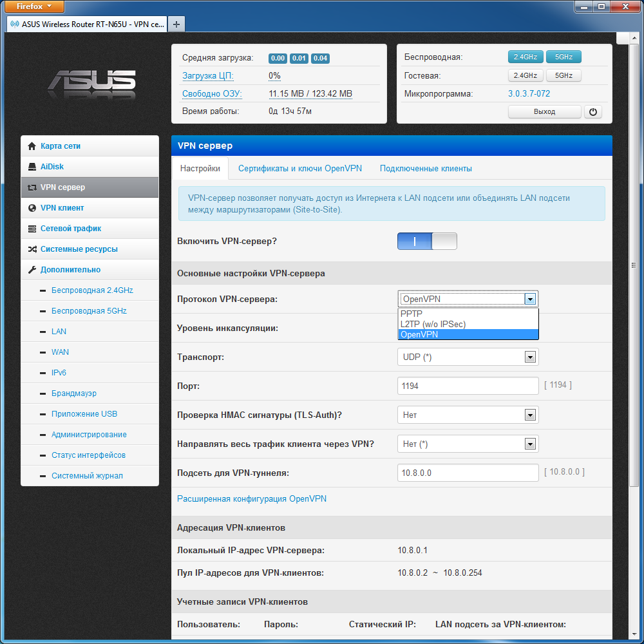Click the globe icon beside VPN клиент

[32, 208]
